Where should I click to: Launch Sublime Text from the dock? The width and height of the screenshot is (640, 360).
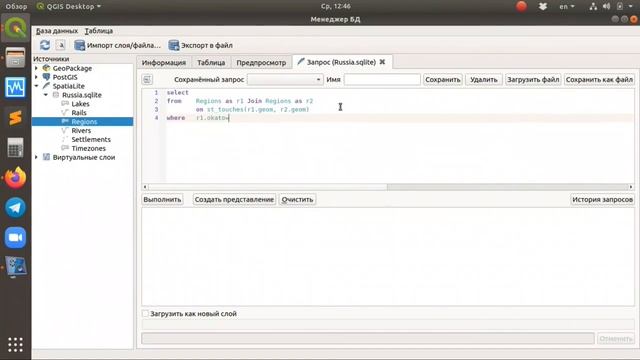coord(16,118)
